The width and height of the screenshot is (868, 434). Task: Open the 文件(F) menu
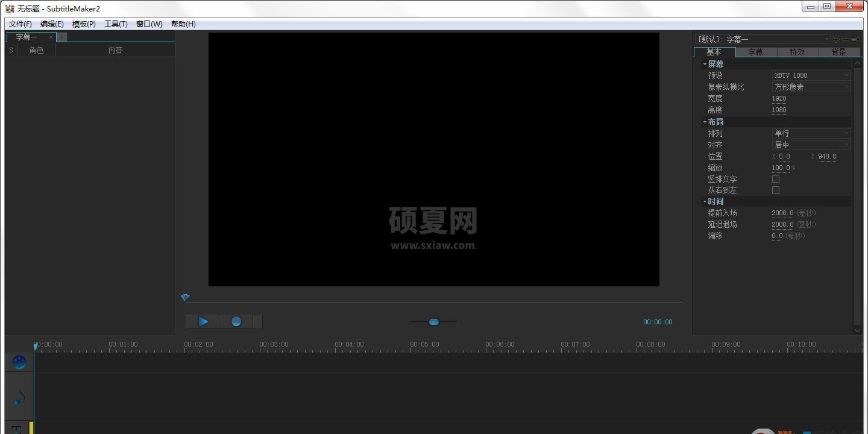(x=20, y=24)
